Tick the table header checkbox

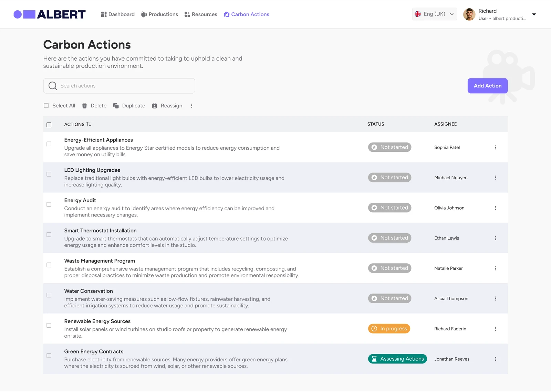(x=49, y=125)
